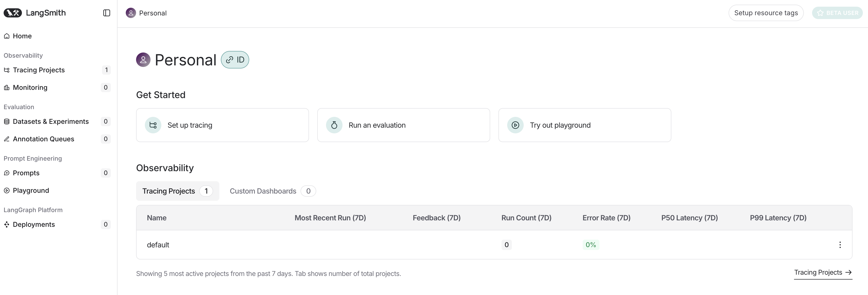Click the 0% error rate badge
This screenshot has width=868, height=295.
point(591,245)
